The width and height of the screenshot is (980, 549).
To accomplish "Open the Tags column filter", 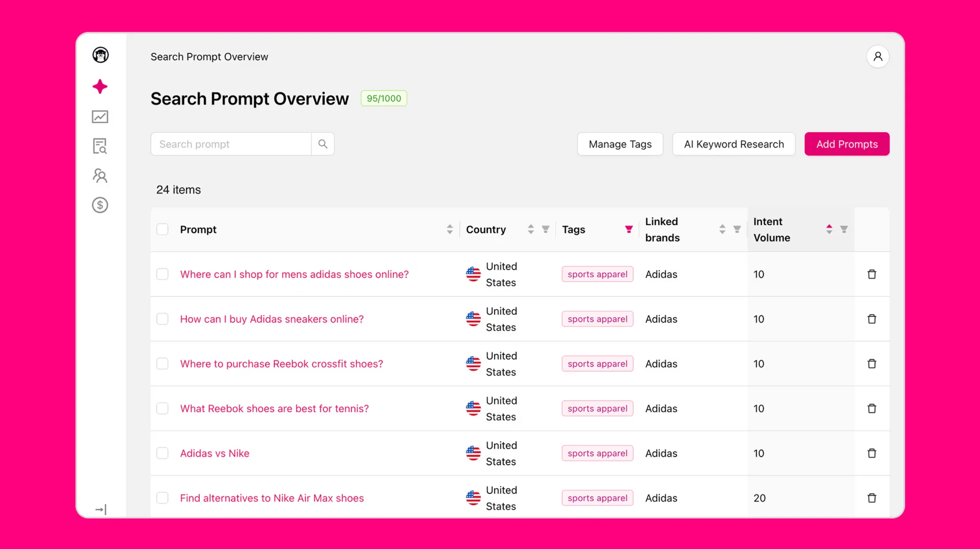I will [x=629, y=229].
